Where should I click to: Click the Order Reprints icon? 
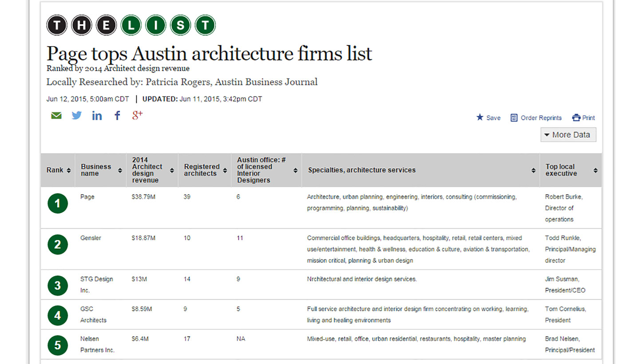pyautogui.click(x=514, y=118)
